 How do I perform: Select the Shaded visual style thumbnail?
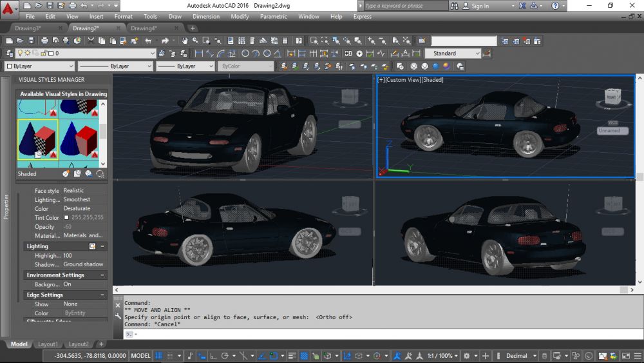[38, 140]
